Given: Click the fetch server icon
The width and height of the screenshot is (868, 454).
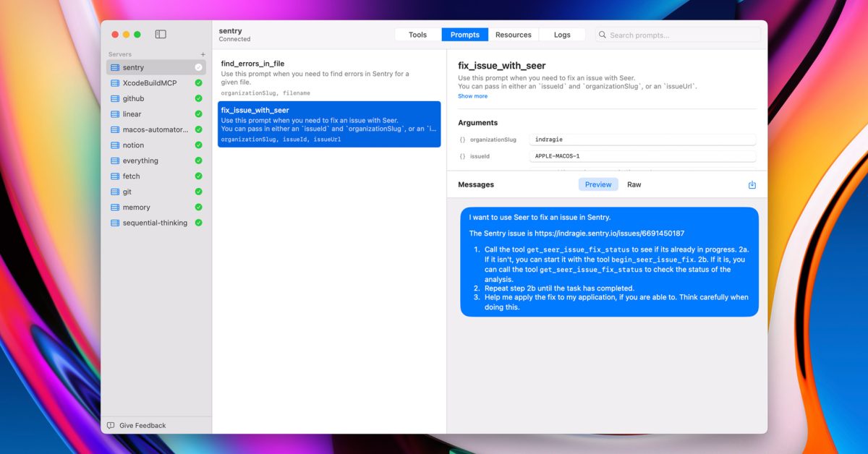Looking at the screenshot, I should click(115, 176).
